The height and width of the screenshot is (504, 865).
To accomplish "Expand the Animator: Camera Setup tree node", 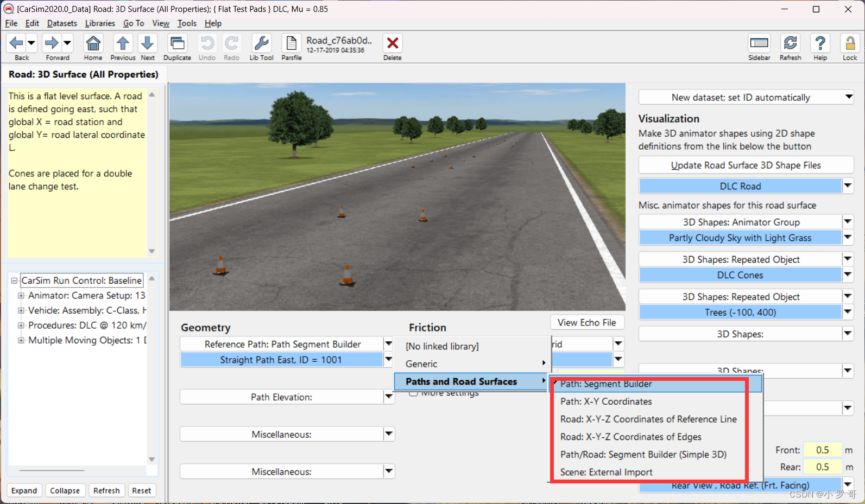I will [21, 296].
